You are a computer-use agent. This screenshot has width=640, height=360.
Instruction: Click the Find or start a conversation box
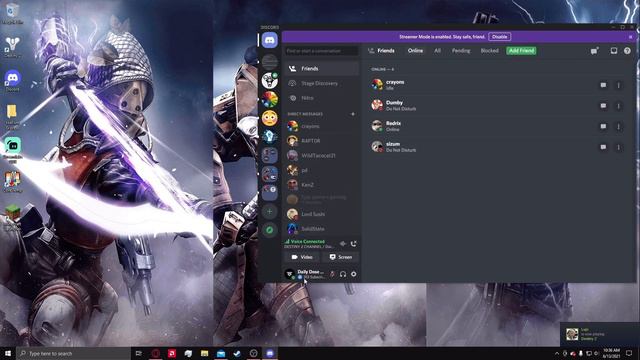(322, 51)
